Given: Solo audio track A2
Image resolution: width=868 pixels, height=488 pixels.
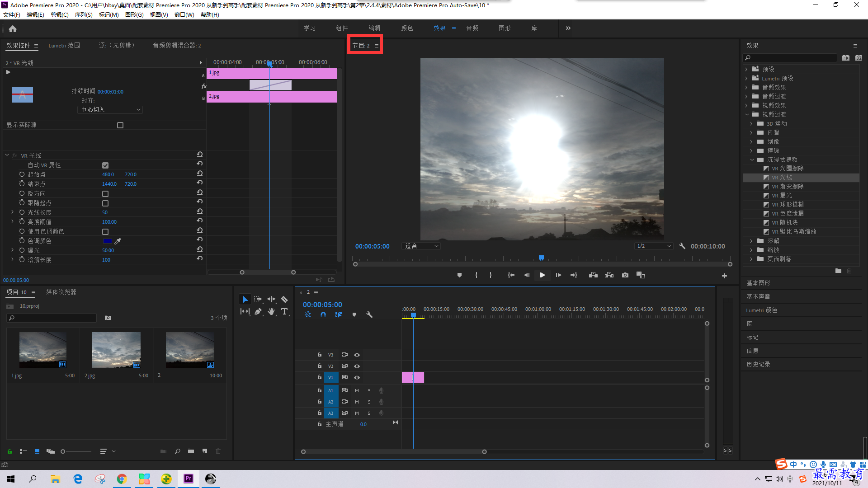Looking at the screenshot, I should click(x=369, y=402).
